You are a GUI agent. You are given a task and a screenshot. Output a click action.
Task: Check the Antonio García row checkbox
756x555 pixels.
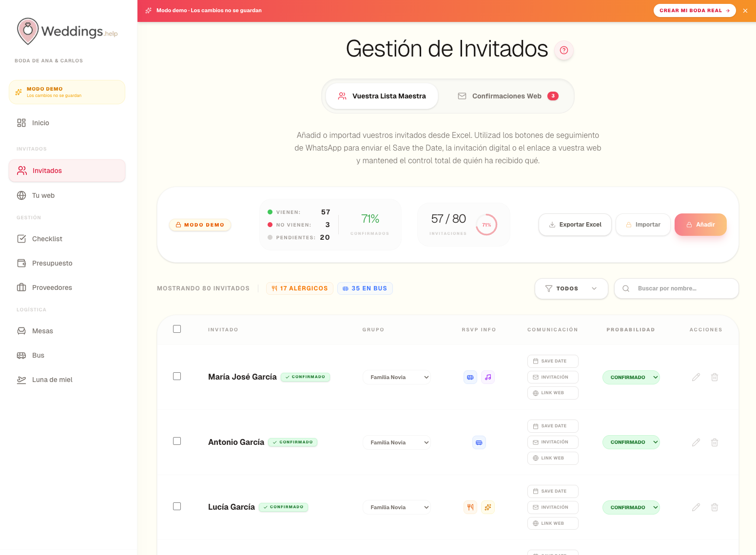click(177, 441)
